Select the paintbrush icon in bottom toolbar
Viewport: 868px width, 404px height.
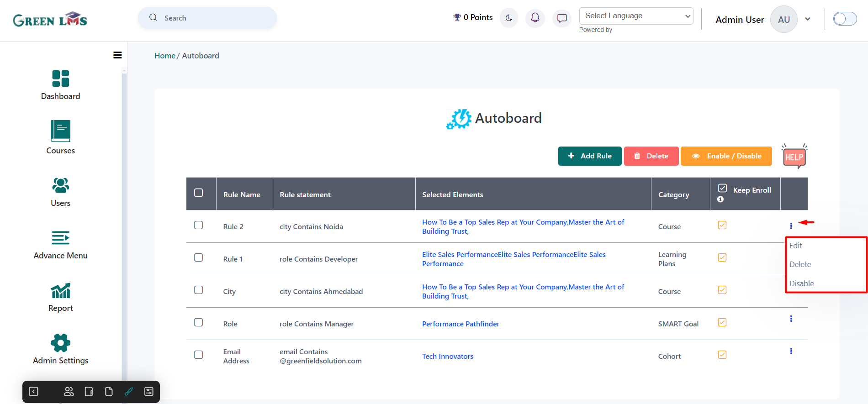tap(129, 392)
